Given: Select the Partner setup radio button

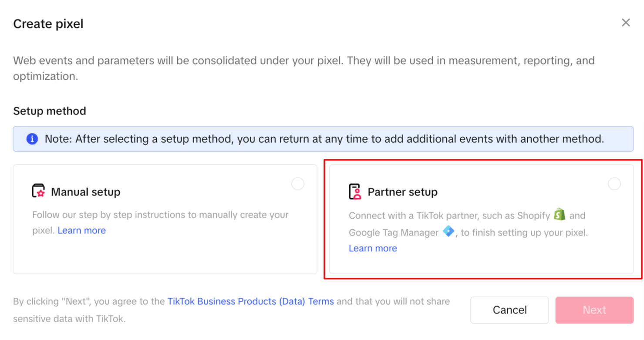Looking at the screenshot, I should pos(614,184).
